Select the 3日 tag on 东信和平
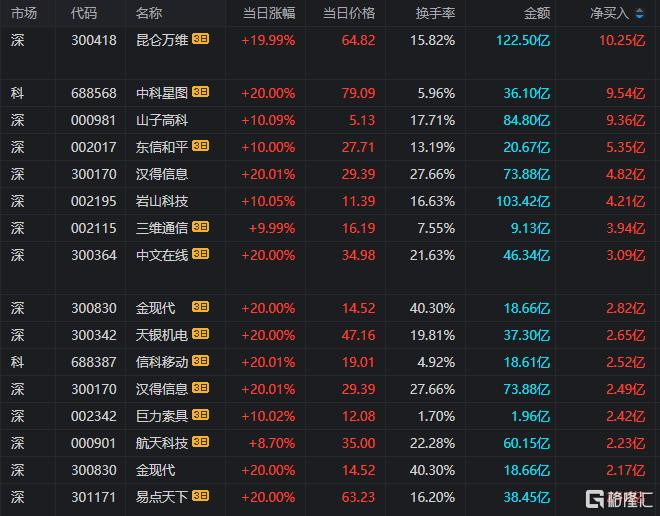The width and height of the screenshot is (660, 516). point(200,147)
